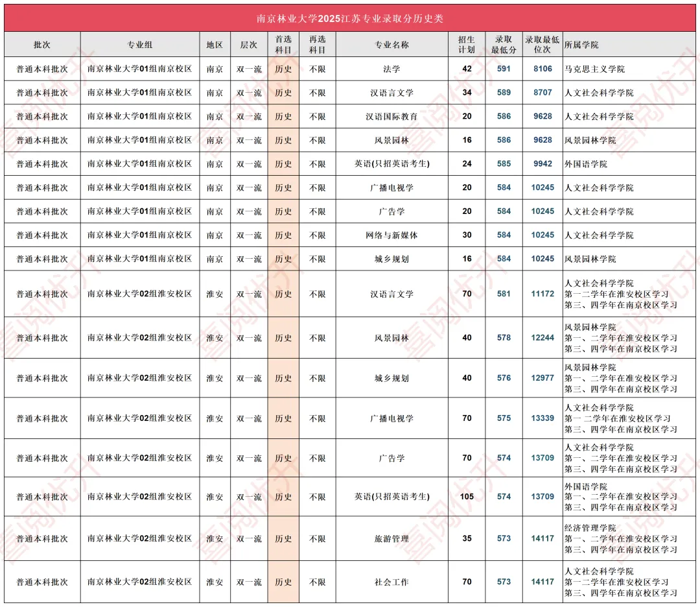The height and width of the screenshot is (607, 700).
Task: Click the 再选科目 column header
Action: (x=318, y=45)
